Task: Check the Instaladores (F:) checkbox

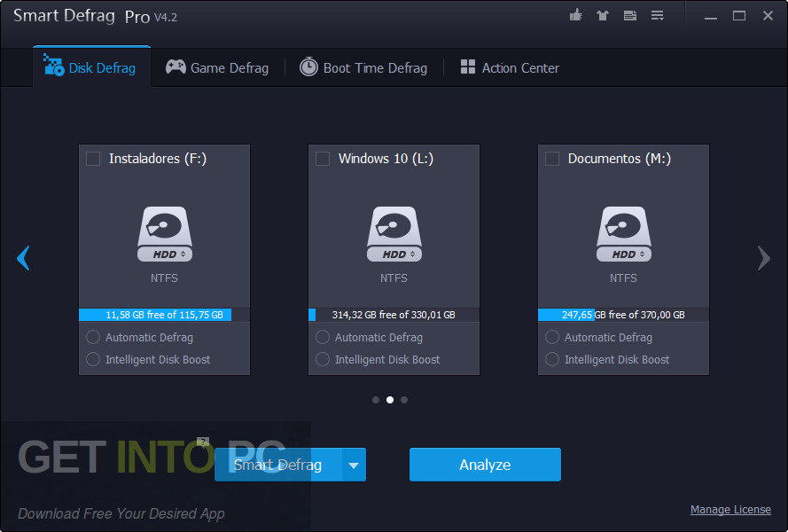Action: (x=93, y=159)
